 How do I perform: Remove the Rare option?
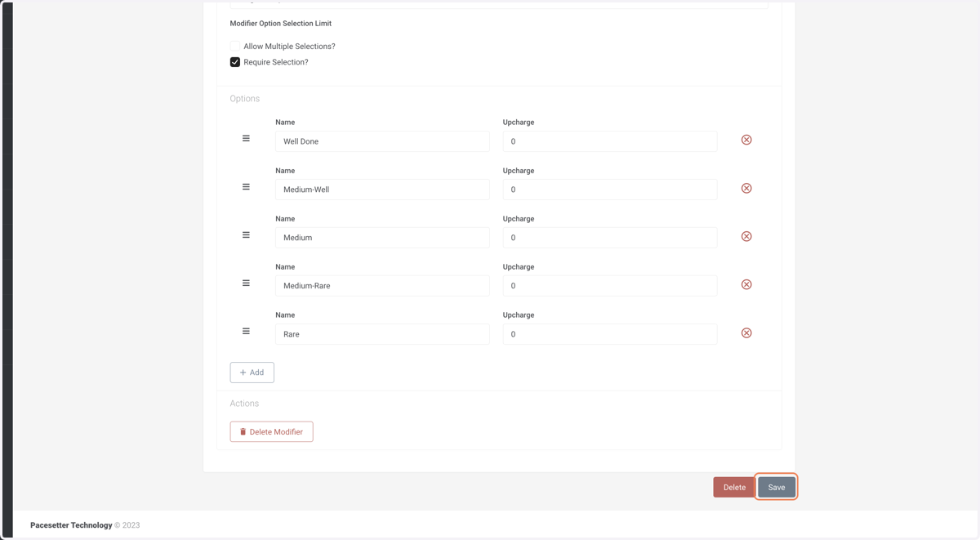(x=746, y=333)
